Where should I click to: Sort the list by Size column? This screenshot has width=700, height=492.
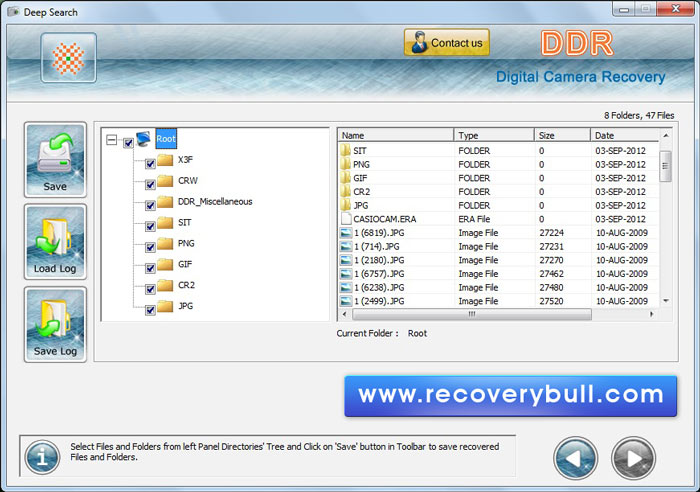point(562,135)
